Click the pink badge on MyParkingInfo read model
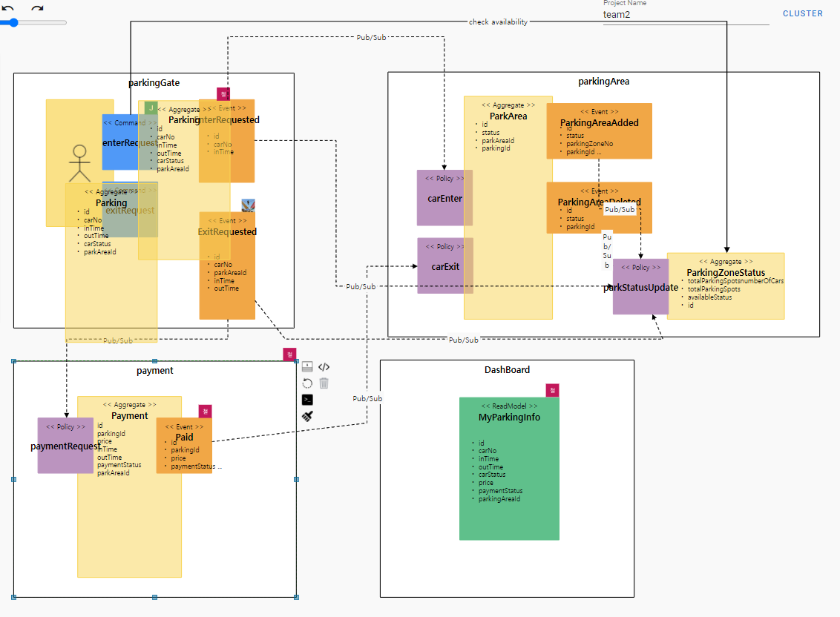This screenshot has height=617, width=840. point(552,390)
